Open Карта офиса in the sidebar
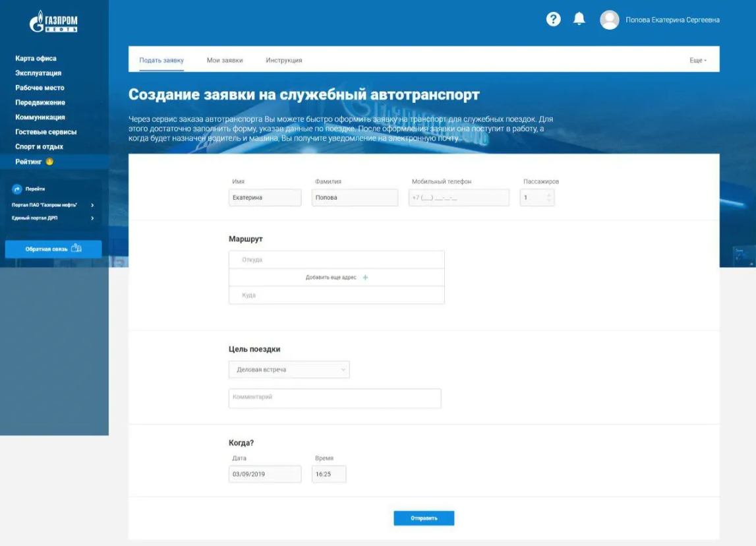 (36, 59)
